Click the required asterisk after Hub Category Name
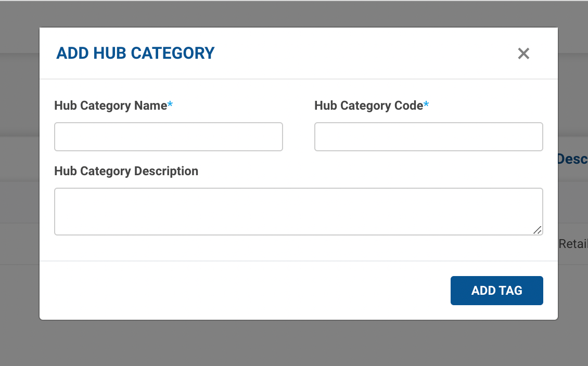 tap(170, 106)
